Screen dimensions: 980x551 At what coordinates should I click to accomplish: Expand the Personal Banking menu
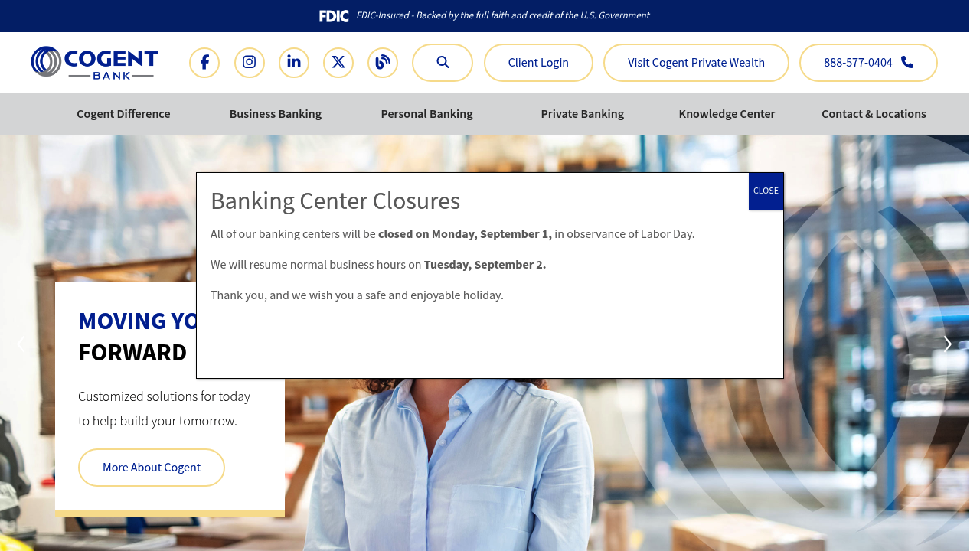click(426, 114)
